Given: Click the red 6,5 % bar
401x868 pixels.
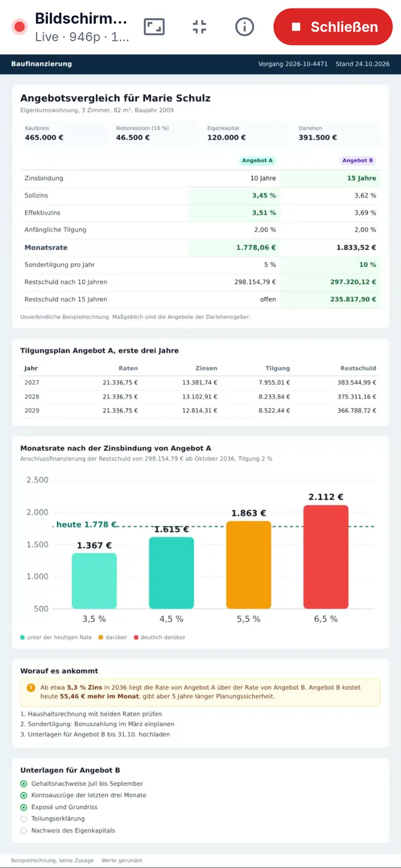Looking at the screenshot, I should 326,557.
